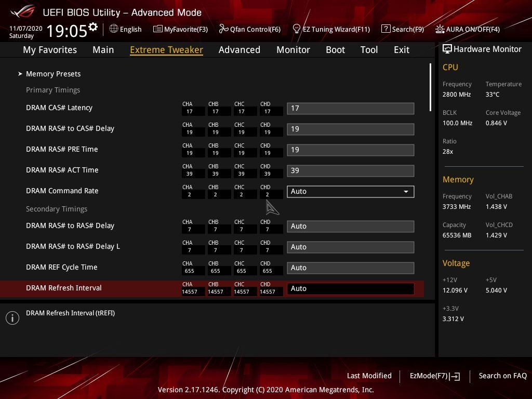The image size is (532, 399).
Task: Select the DRAM RAS# ACT Time label
Action: (x=62, y=170)
